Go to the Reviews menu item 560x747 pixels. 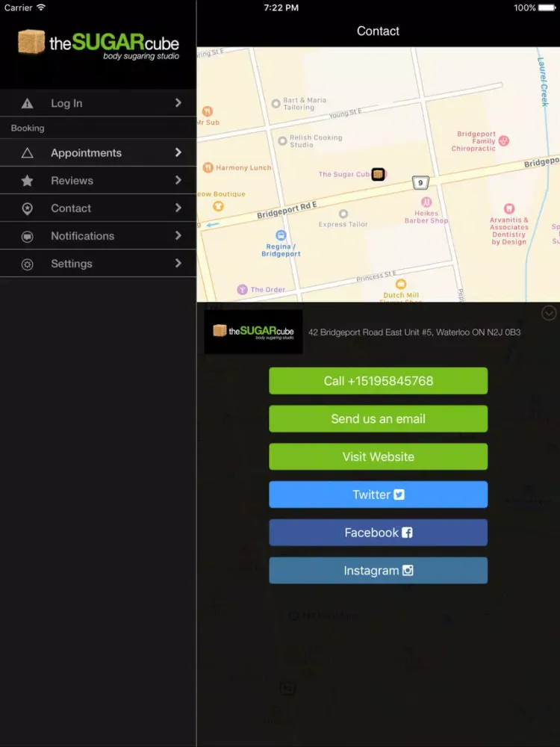click(x=98, y=181)
